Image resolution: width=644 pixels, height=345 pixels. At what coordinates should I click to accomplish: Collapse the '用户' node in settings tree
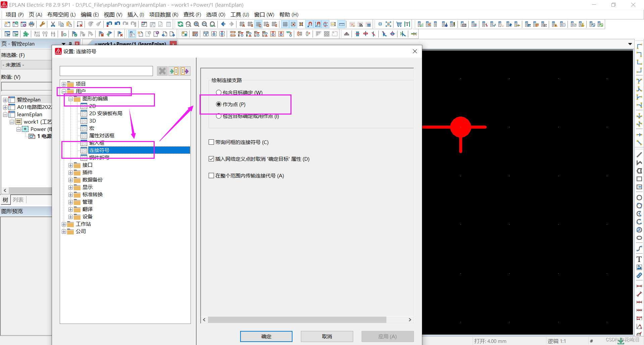(64, 91)
